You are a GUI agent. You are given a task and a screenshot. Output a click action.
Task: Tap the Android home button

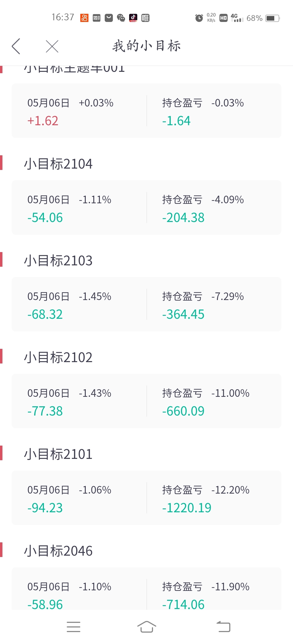pyautogui.click(x=146, y=627)
